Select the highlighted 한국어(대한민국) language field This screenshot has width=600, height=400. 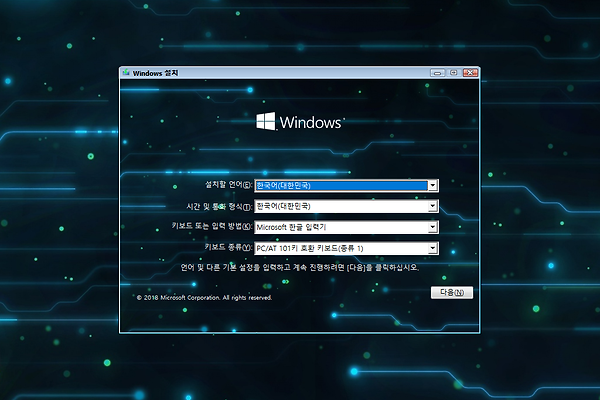tap(340, 185)
